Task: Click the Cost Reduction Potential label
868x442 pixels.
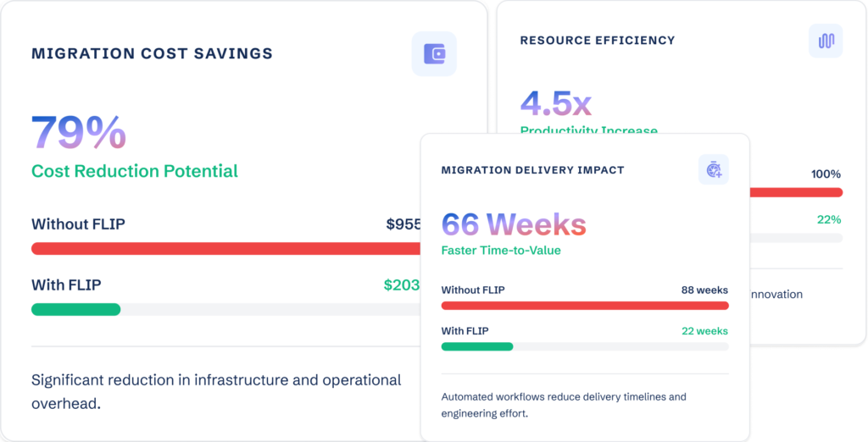Action: point(135,171)
